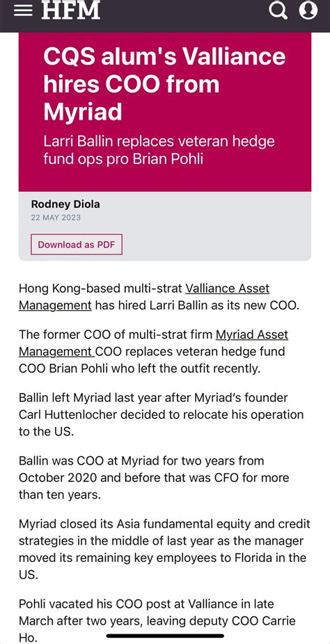Screen dimensions: 330x644
Task: Tap the 22 May 2023 date
Action: [56, 218]
